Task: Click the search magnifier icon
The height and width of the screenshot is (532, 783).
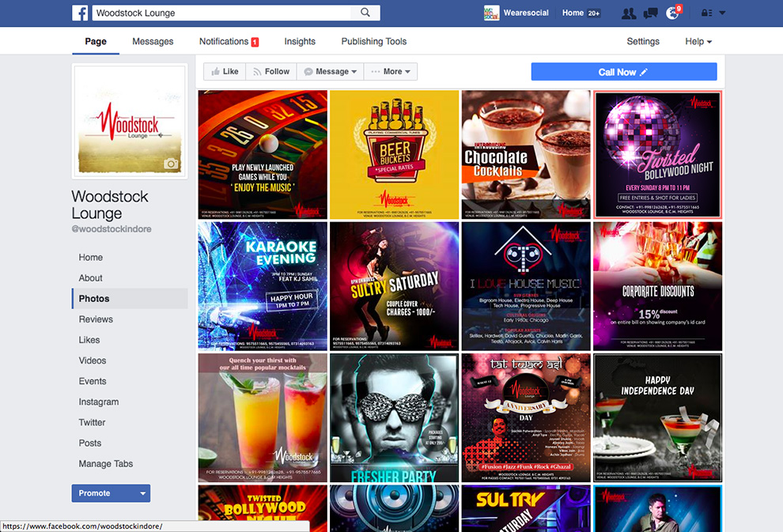Action: click(x=365, y=13)
